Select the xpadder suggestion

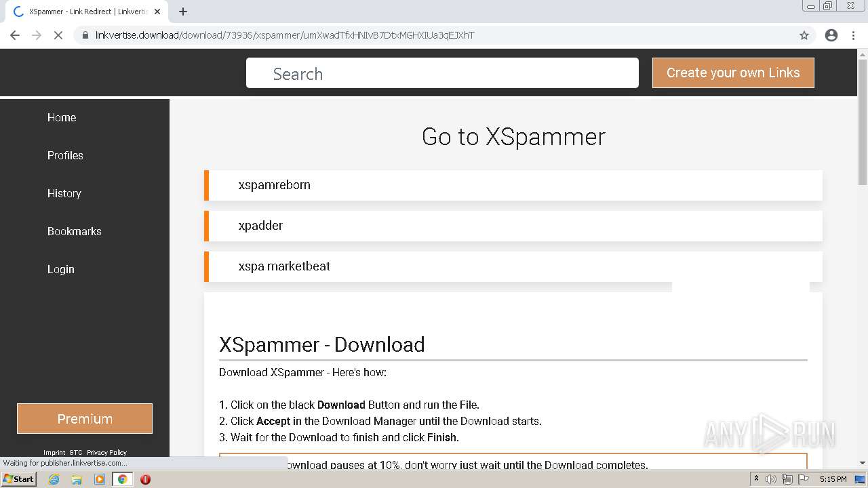[x=513, y=226]
